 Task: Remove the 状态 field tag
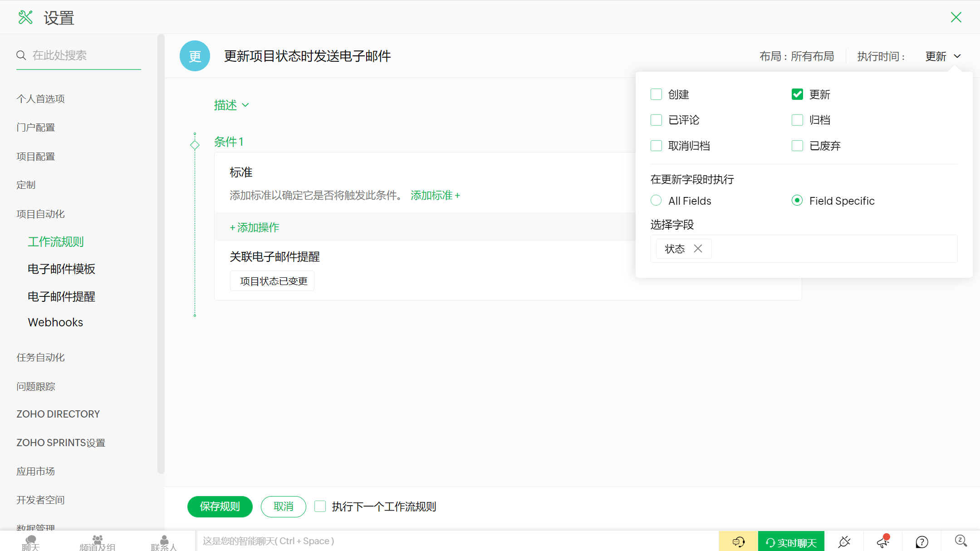[x=698, y=249]
